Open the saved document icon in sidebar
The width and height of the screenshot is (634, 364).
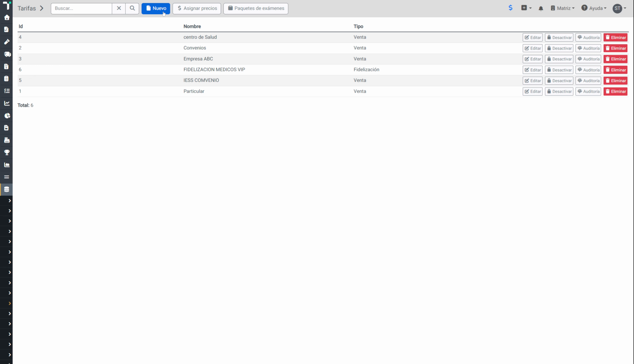click(x=6, y=128)
